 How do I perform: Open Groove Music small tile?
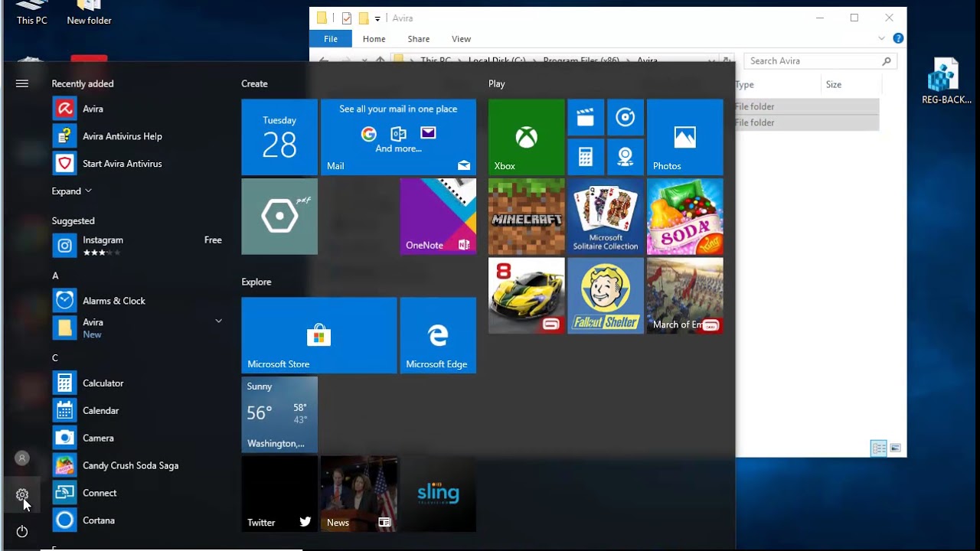pyautogui.click(x=626, y=117)
